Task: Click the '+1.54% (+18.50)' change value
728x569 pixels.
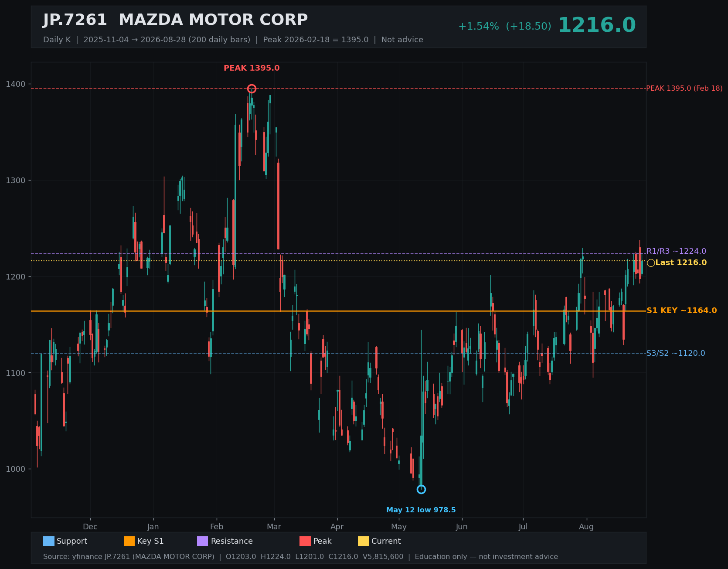Action: (504, 27)
